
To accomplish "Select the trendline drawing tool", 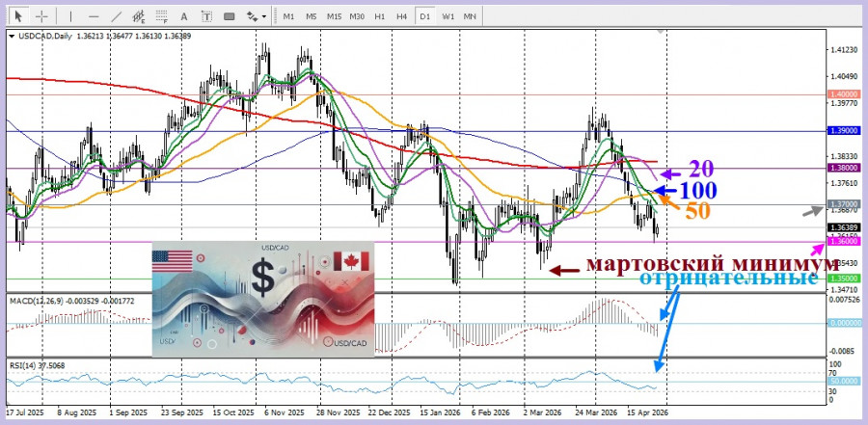I will click(117, 16).
